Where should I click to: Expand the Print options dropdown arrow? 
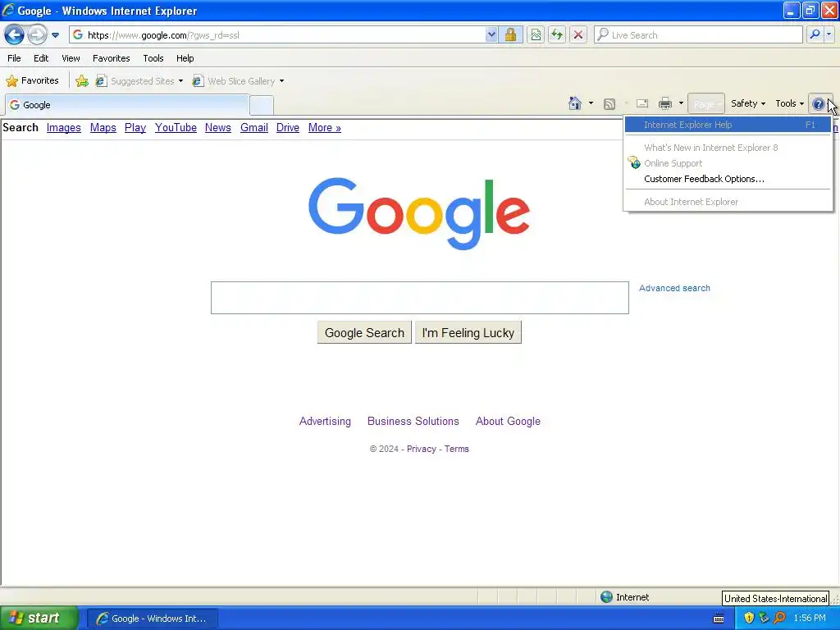pos(681,103)
